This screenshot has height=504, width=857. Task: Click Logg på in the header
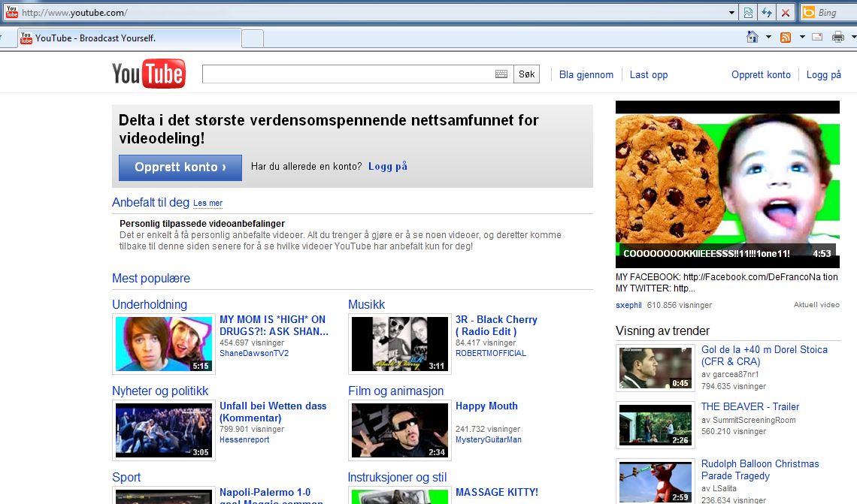point(824,75)
